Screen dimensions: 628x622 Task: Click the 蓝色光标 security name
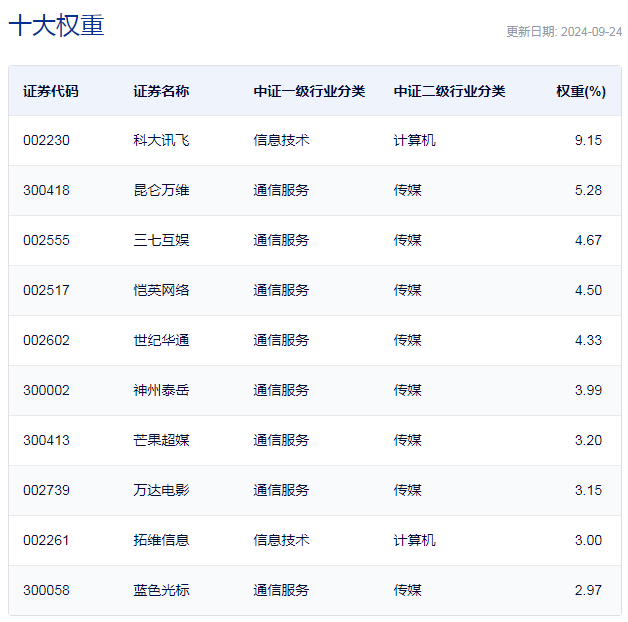coord(161,590)
